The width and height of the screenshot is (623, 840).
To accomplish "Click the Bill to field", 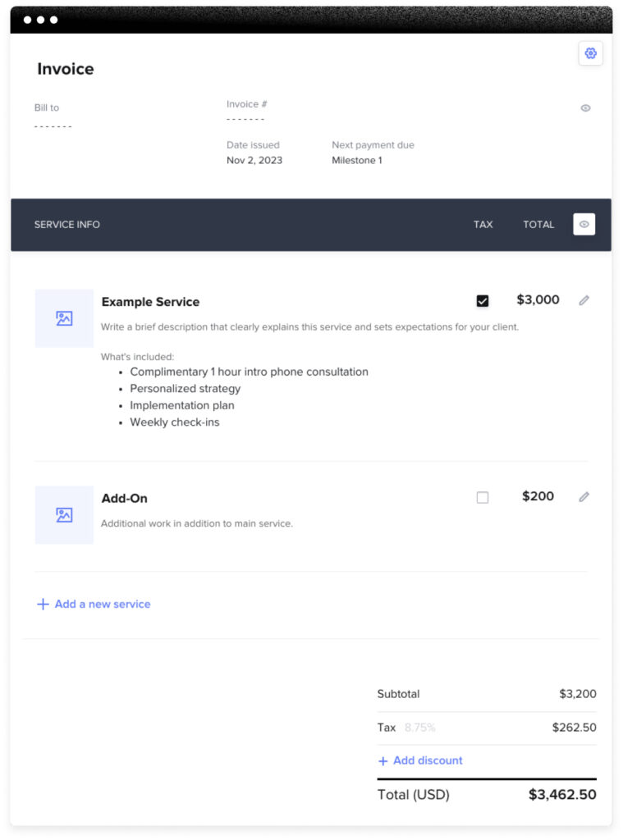I will pos(53,125).
